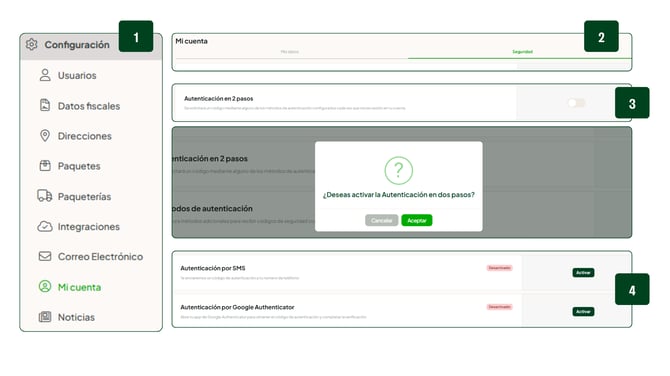The image size is (670, 376).
Task: Dismiss the dialog with Cancelar
Action: [x=382, y=220]
